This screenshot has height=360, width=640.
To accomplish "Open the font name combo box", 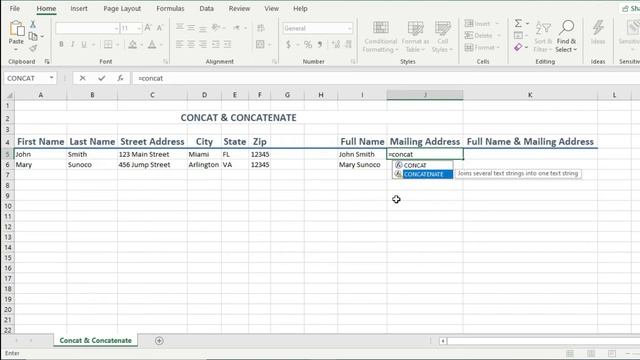I will pos(87,28).
